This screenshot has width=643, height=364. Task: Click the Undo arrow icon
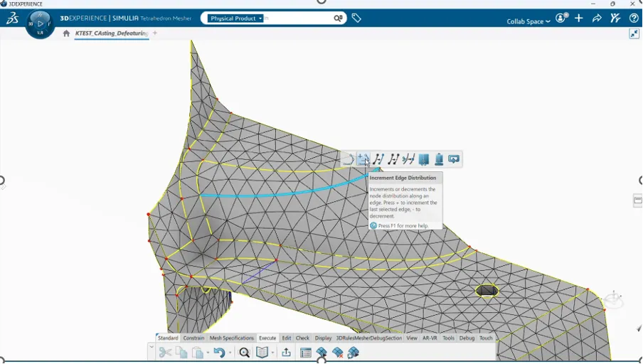pyautogui.click(x=218, y=353)
